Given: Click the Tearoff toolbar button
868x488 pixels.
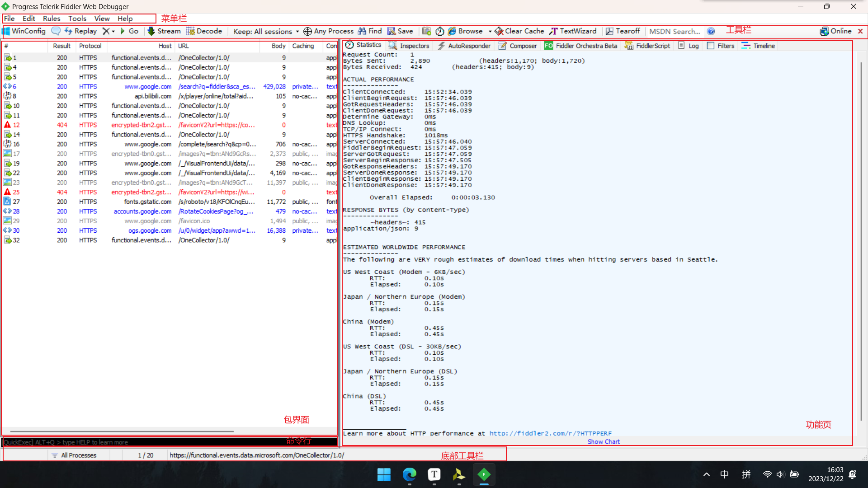Looking at the screenshot, I should 623,31.
